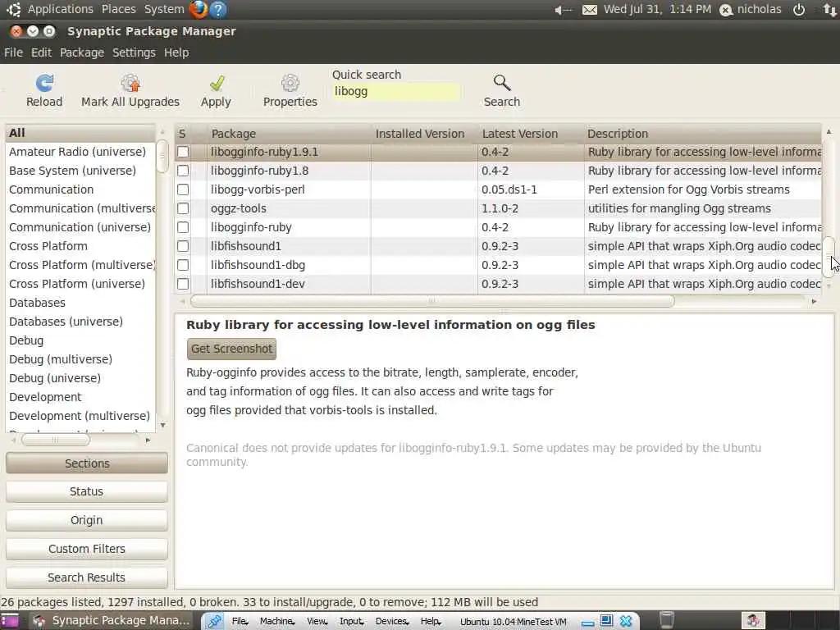840x630 pixels.
Task: Click the VM toolbar close X icon
Action: point(626,621)
